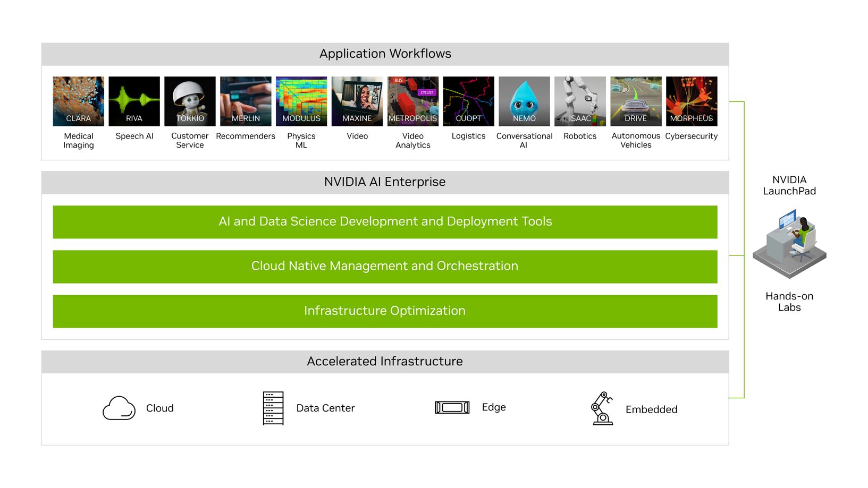Screen dimensions: 868x488
Task: Select the "Recommenders" caption
Action: pyautogui.click(x=246, y=136)
